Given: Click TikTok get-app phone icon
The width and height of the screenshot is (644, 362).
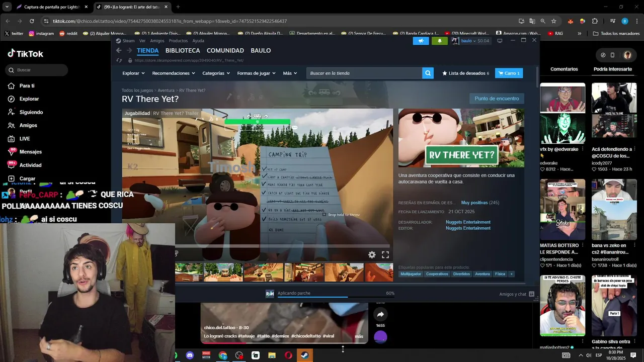Looking at the screenshot, I should click(612, 55).
